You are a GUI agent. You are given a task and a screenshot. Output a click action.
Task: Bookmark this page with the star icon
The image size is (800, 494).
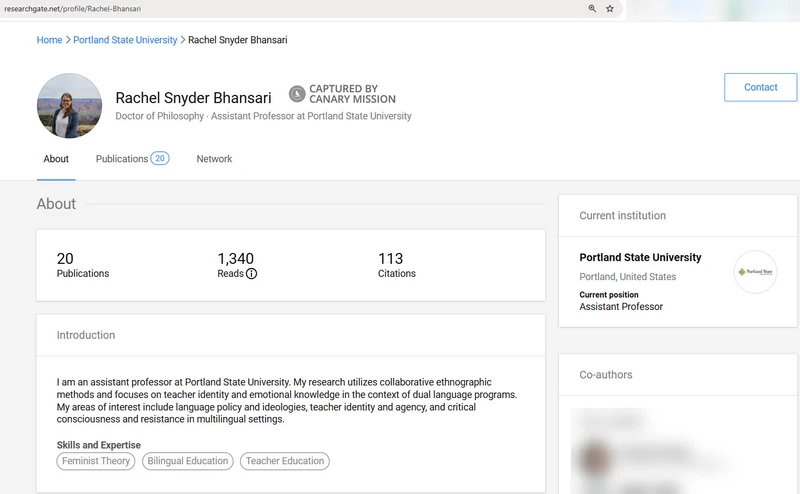click(x=610, y=8)
